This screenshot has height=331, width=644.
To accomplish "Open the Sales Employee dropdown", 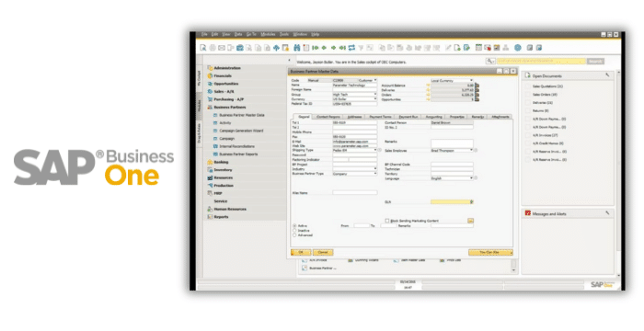I will tap(471, 150).
